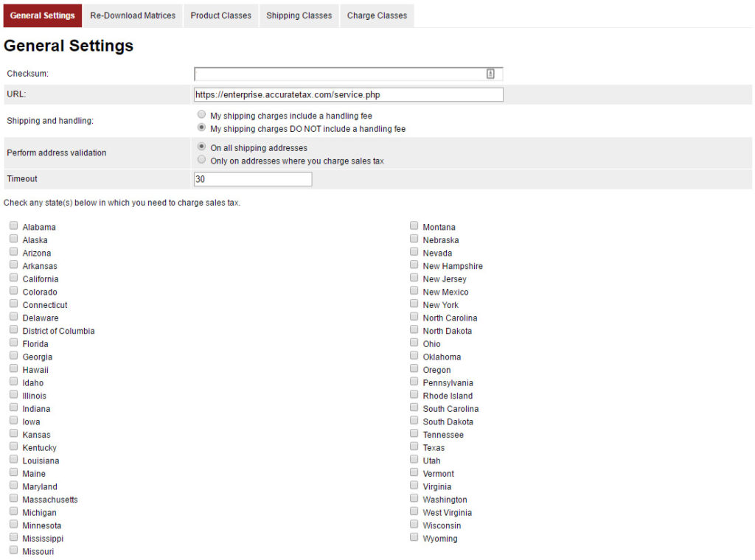The image size is (755, 560).
Task: Enable validation on all shipping addresses
Action: point(201,147)
